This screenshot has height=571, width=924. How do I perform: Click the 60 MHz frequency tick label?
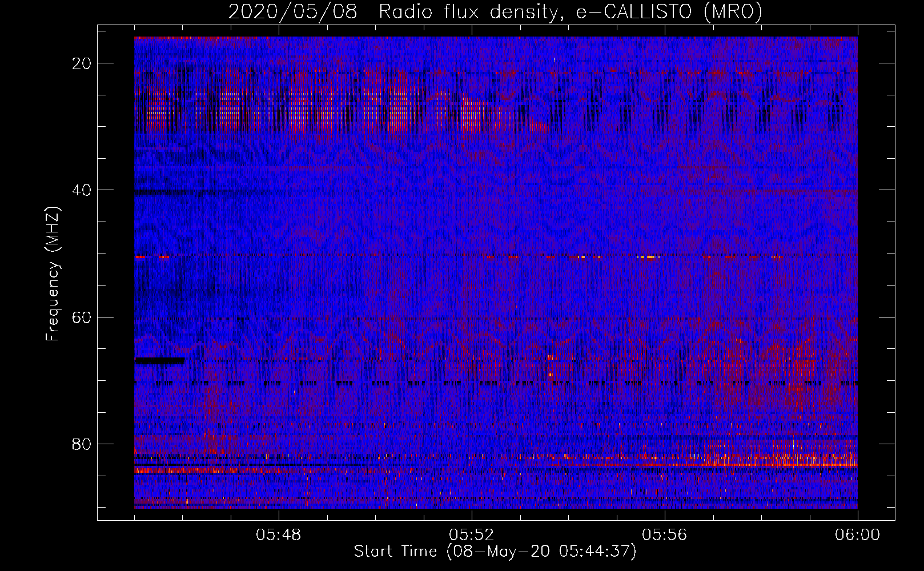point(82,317)
